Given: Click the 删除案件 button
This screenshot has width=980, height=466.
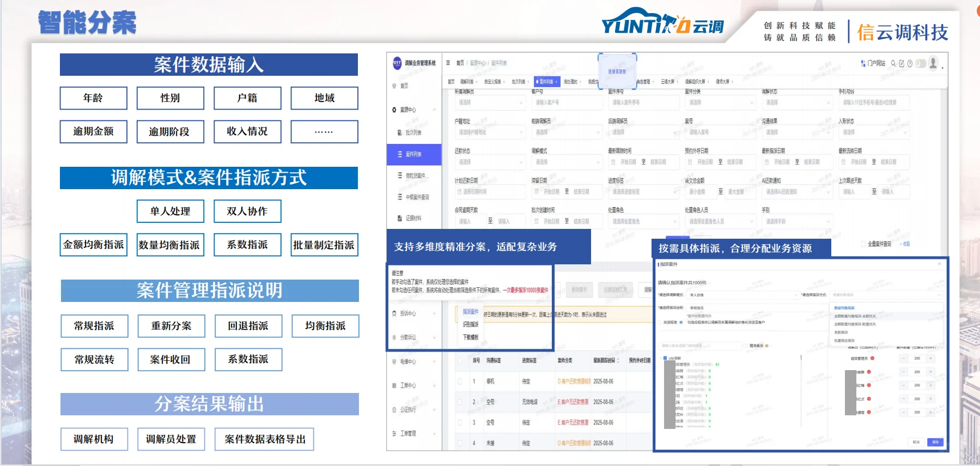Looking at the screenshot, I should click(579, 290).
